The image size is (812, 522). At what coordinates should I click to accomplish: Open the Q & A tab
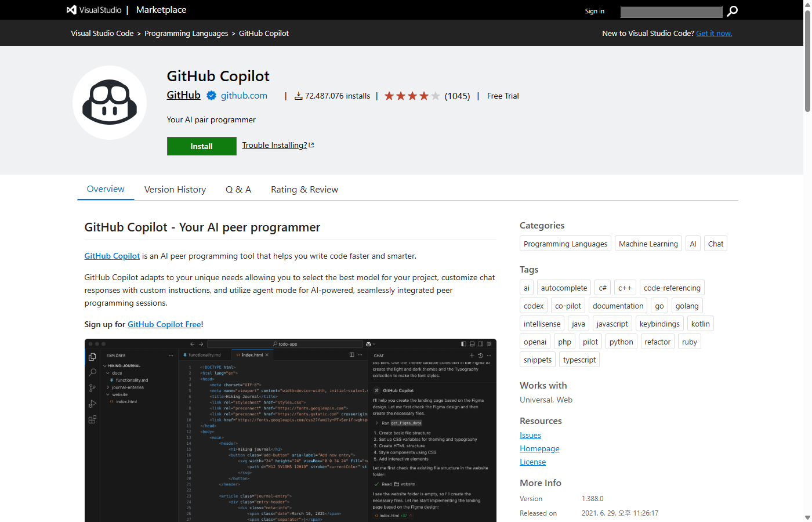238,189
